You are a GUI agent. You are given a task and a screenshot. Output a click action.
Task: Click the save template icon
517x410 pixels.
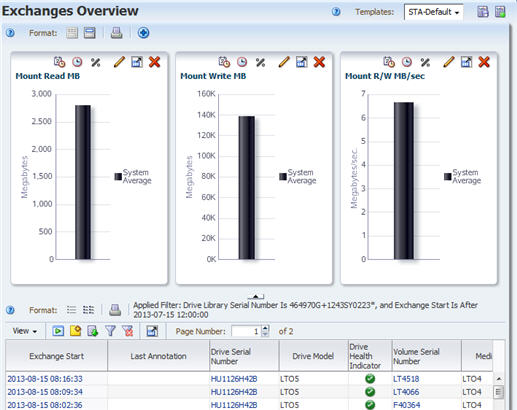(x=483, y=11)
